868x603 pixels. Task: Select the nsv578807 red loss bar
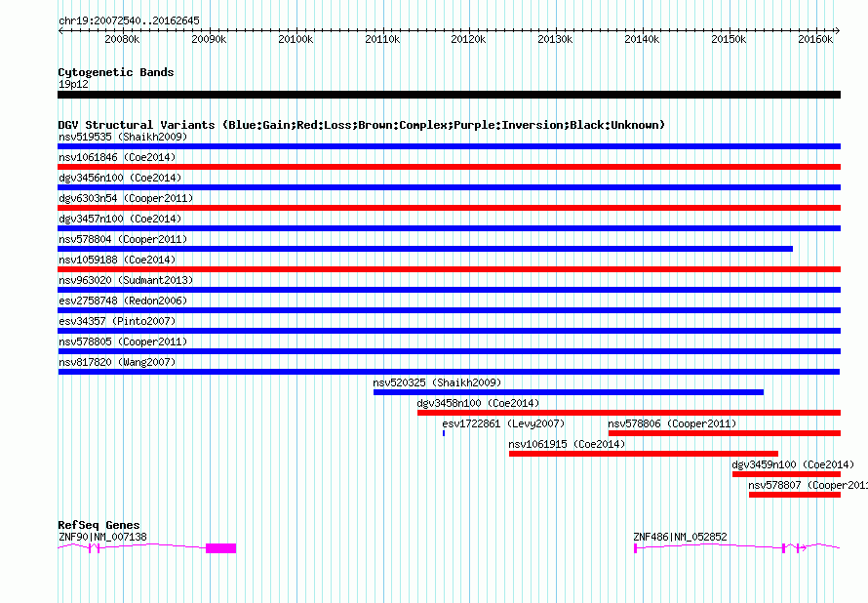coord(795,495)
